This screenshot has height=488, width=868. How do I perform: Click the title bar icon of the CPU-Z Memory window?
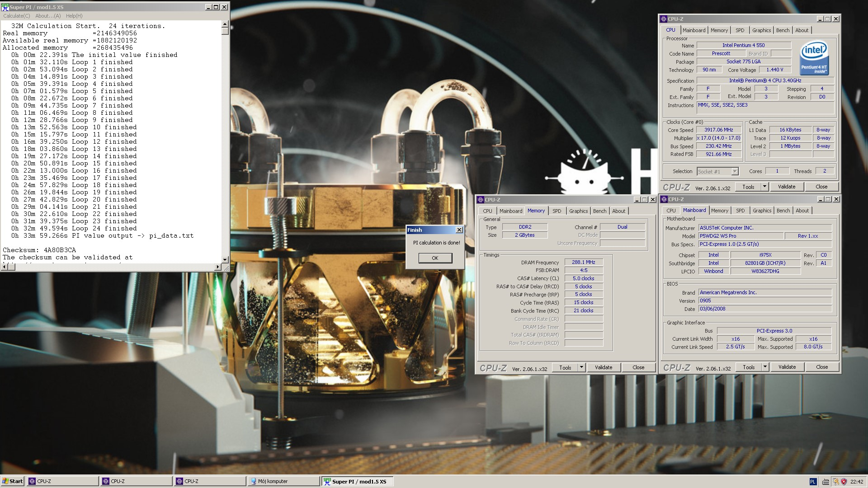coord(480,200)
